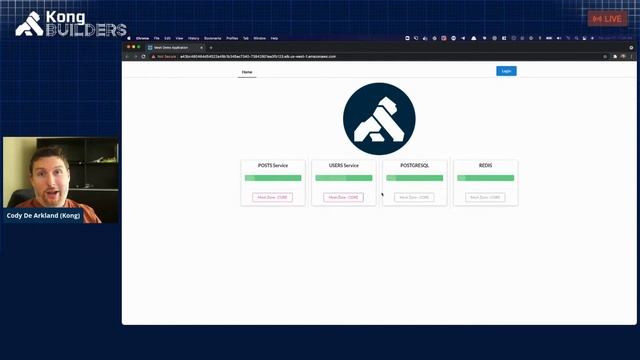Open the Profiles menu
Screen dimensions: 640x360
click(232, 38)
